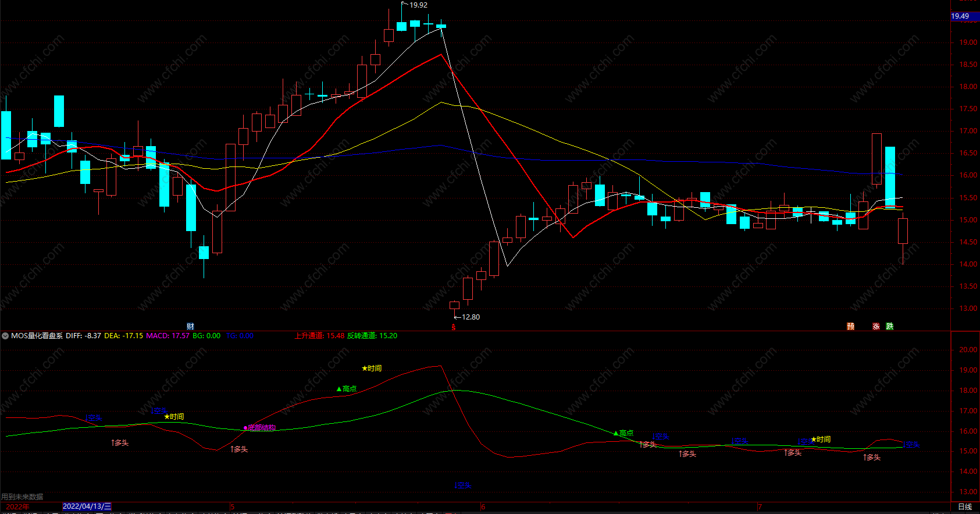Click the 2022/04/13/三 date label

87,506
